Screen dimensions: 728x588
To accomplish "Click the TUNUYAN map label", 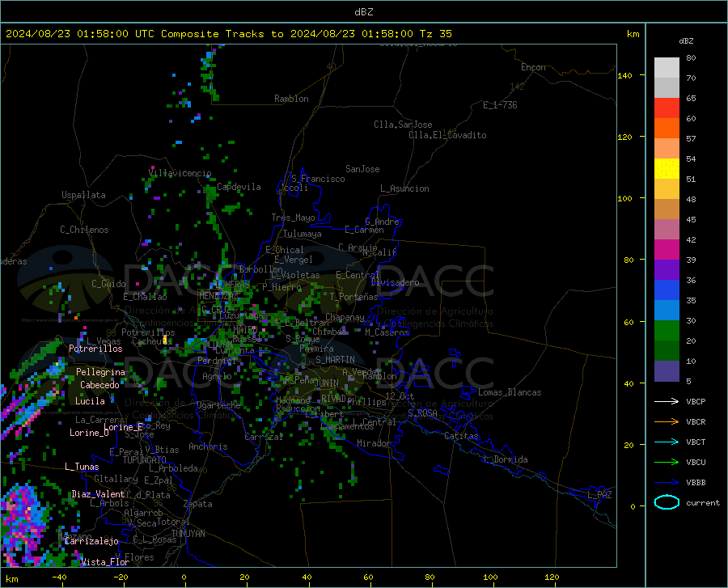I will pyautogui.click(x=188, y=534).
